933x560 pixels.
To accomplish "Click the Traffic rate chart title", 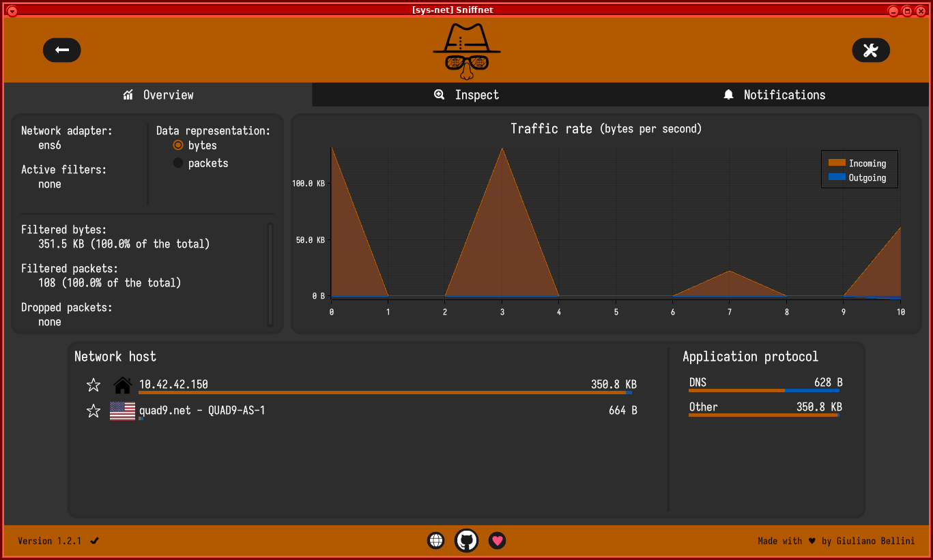I will [x=606, y=128].
